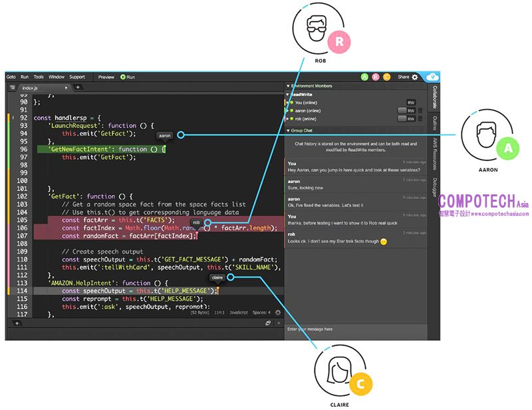The width and height of the screenshot is (532, 410).
Task: Open the Tools menu
Action: [39, 77]
